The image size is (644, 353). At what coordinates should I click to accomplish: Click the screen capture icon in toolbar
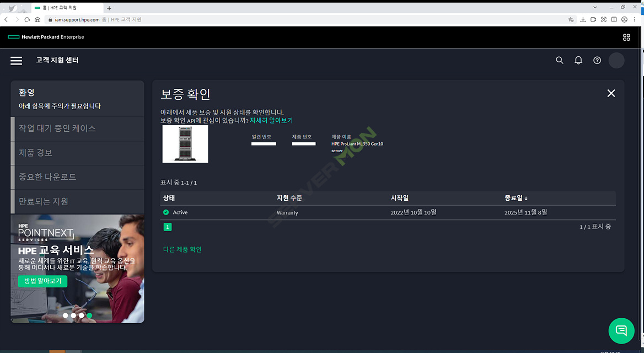[x=604, y=19]
